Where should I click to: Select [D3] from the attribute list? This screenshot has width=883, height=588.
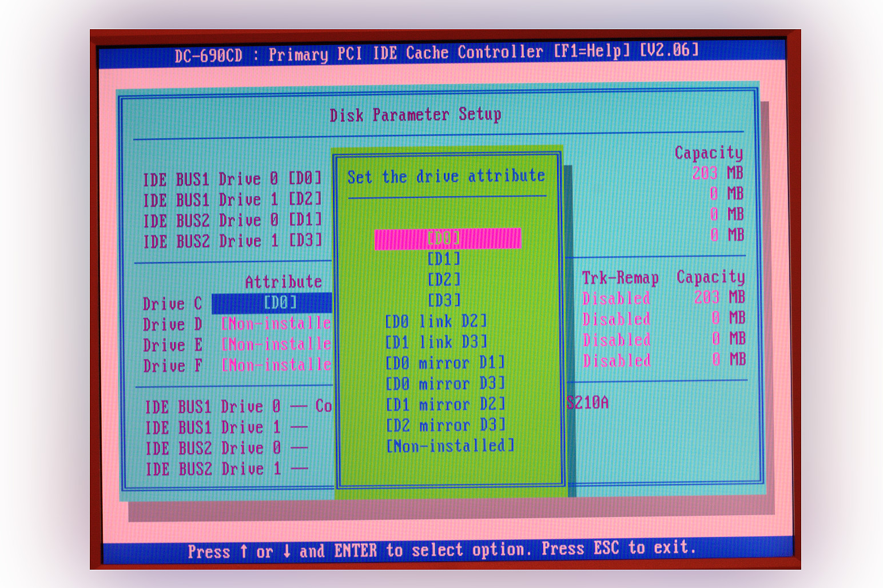pos(444,300)
